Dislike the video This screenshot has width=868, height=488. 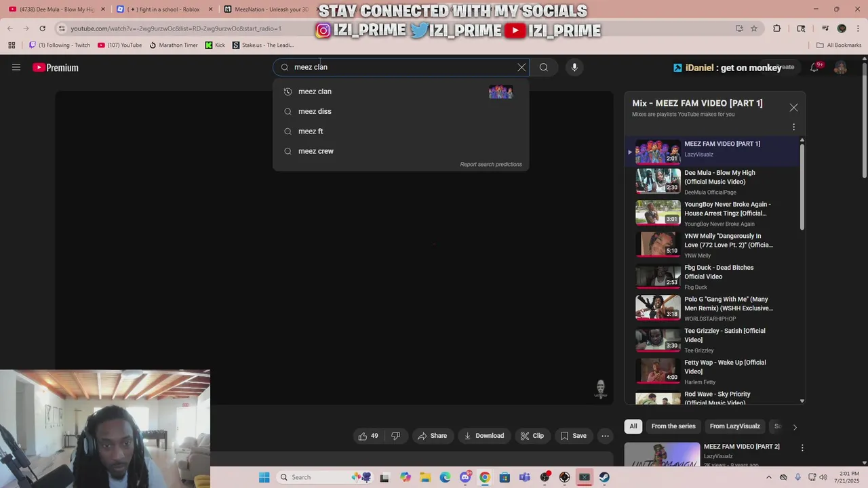pos(395,436)
